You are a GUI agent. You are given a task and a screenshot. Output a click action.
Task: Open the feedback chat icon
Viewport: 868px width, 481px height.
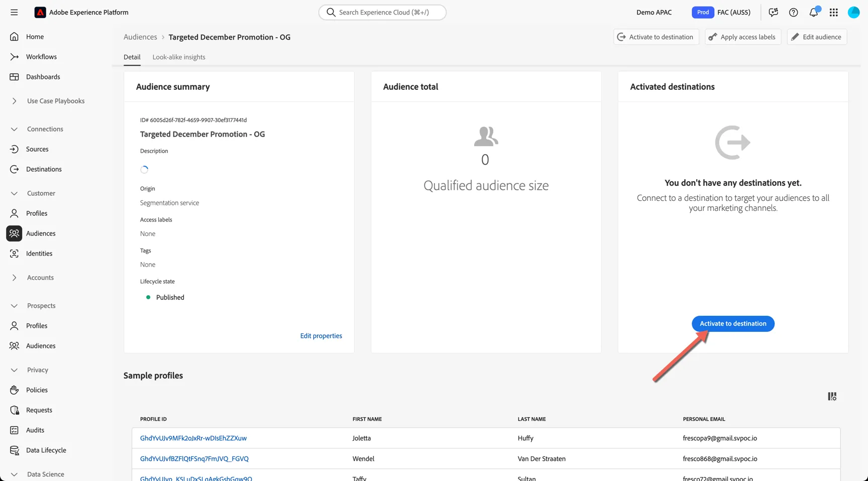click(774, 12)
